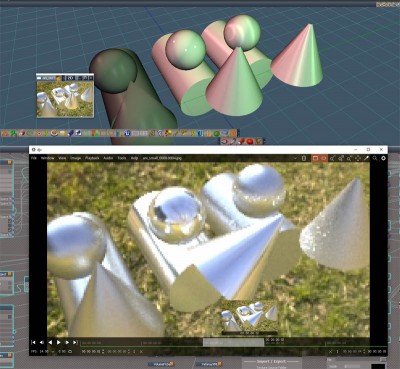Jump to last frame in djv playback bar
The height and width of the screenshot is (369, 400).
pyautogui.click(x=75, y=342)
